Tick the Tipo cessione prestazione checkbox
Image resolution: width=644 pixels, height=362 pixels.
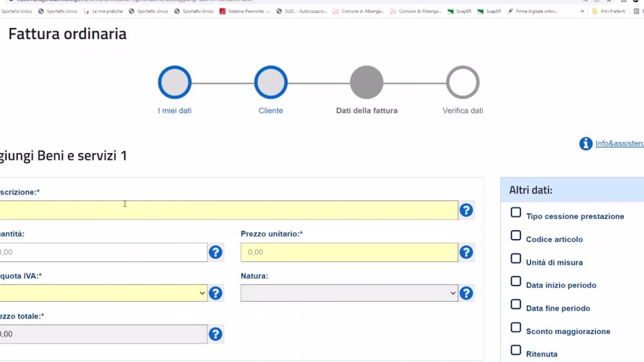point(516,213)
